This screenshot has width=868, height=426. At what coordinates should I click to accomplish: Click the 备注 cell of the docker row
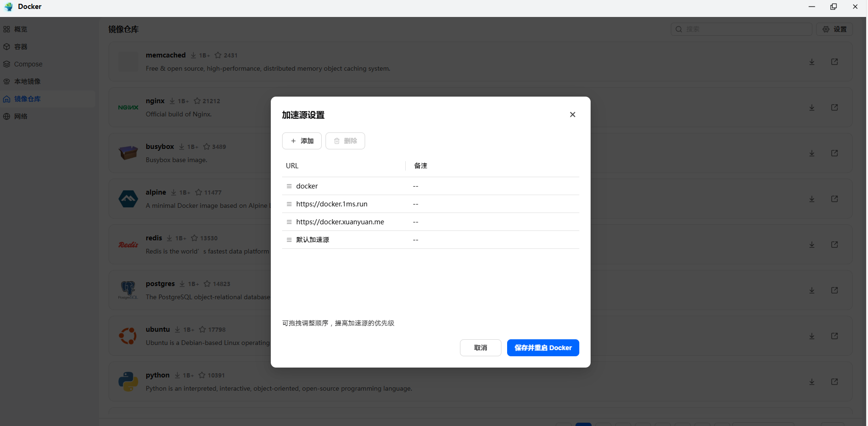pos(416,186)
